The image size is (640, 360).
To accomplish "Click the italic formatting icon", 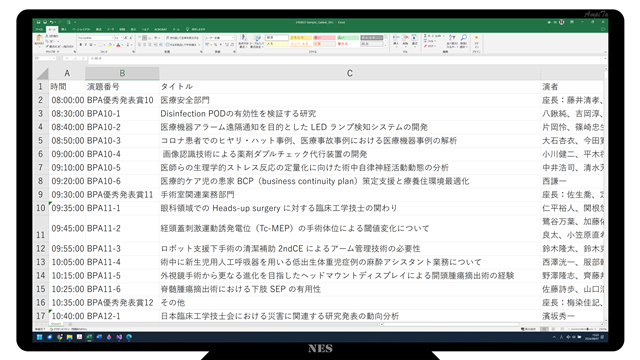I will (x=86, y=45).
